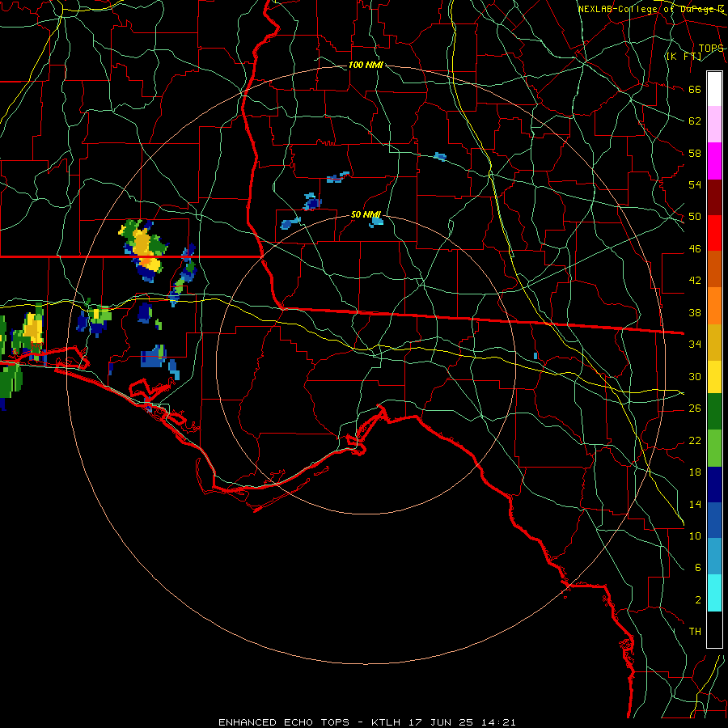
Task: Click the "26" legend label
Action: [695, 408]
